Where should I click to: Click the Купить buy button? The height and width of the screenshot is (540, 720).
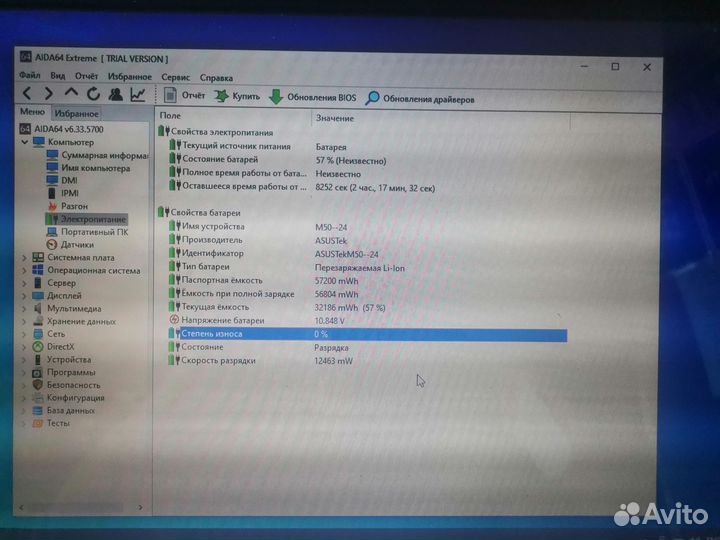[x=237, y=96]
